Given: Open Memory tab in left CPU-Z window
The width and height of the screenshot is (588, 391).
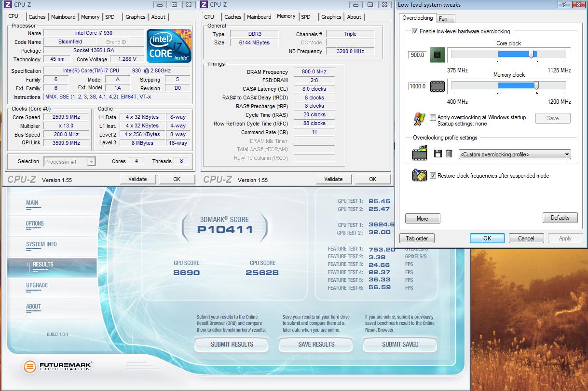Looking at the screenshot, I should (90, 17).
